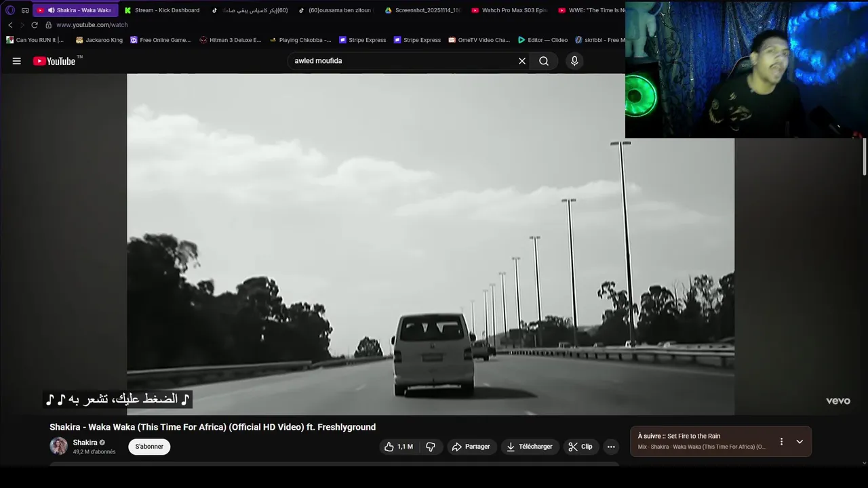Open OmeTV Video Chat bookmark

tap(479, 40)
